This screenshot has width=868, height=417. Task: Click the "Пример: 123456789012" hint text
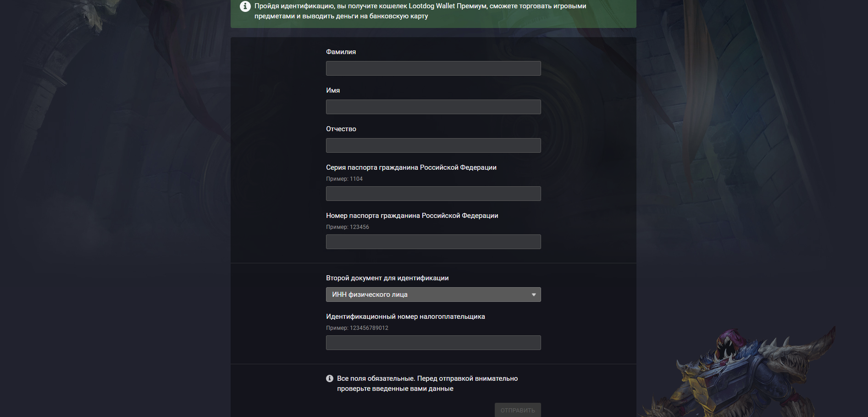[357, 328]
